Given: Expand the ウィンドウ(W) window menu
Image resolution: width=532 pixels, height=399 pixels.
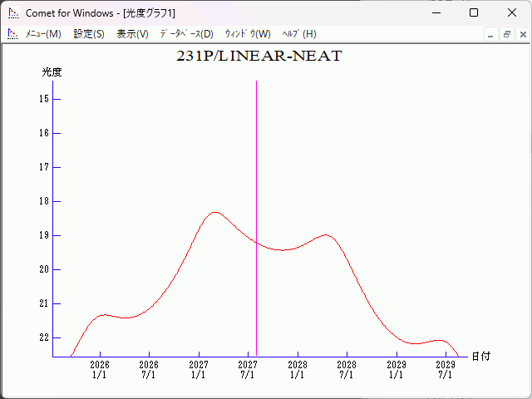Looking at the screenshot, I should [248, 34].
